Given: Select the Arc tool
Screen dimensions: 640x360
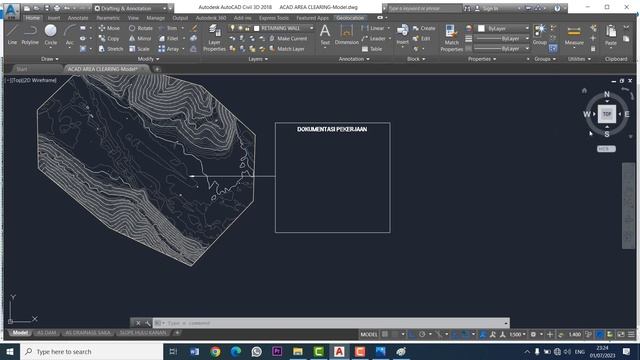Looking at the screenshot, I should point(70,34).
